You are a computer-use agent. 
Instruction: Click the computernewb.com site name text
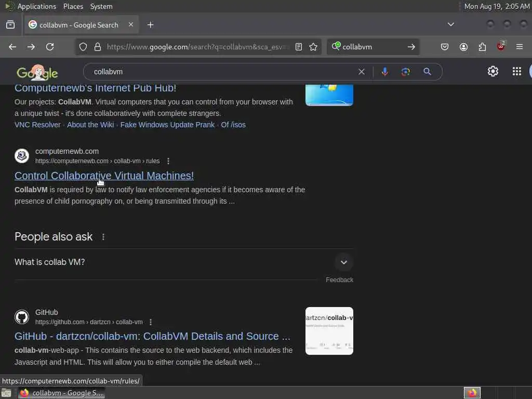[67, 151]
